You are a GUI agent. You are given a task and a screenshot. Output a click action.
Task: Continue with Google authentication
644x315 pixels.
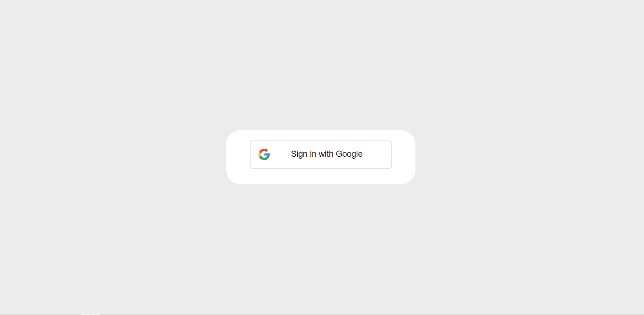point(321,154)
